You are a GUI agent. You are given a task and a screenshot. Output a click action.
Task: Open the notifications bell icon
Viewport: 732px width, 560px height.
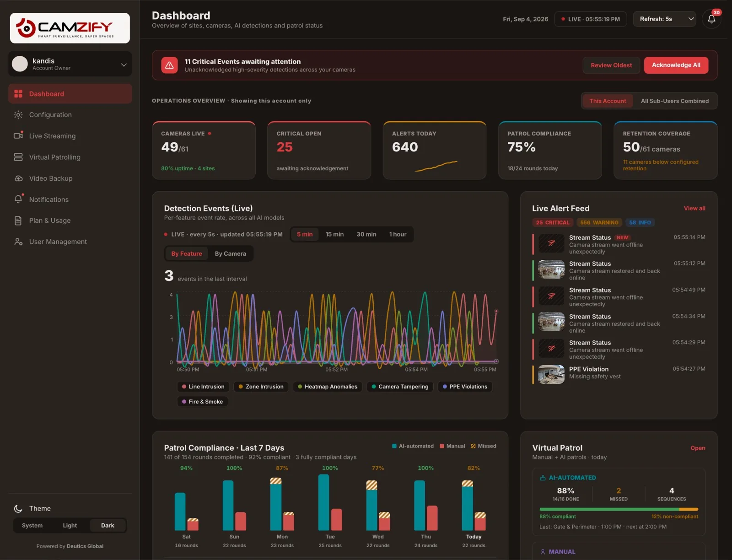coord(711,19)
